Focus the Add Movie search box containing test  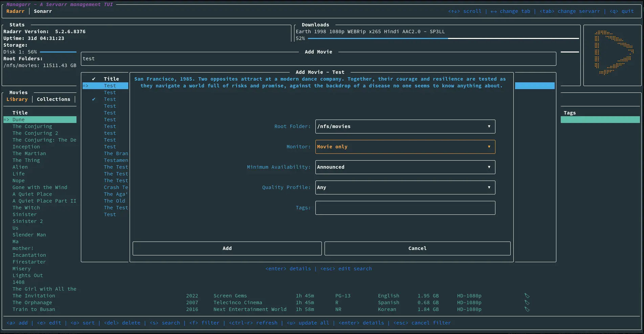pos(318,59)
